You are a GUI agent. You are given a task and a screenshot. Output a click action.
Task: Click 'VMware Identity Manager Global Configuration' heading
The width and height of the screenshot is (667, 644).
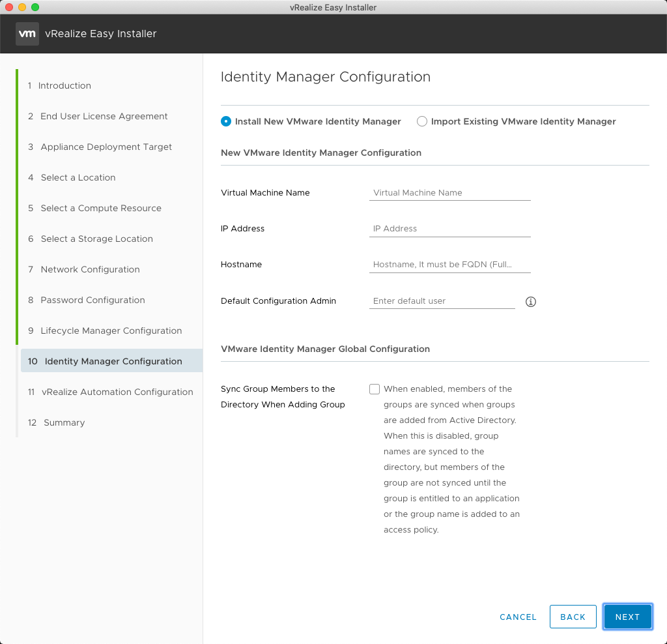[x=326, y=349]
